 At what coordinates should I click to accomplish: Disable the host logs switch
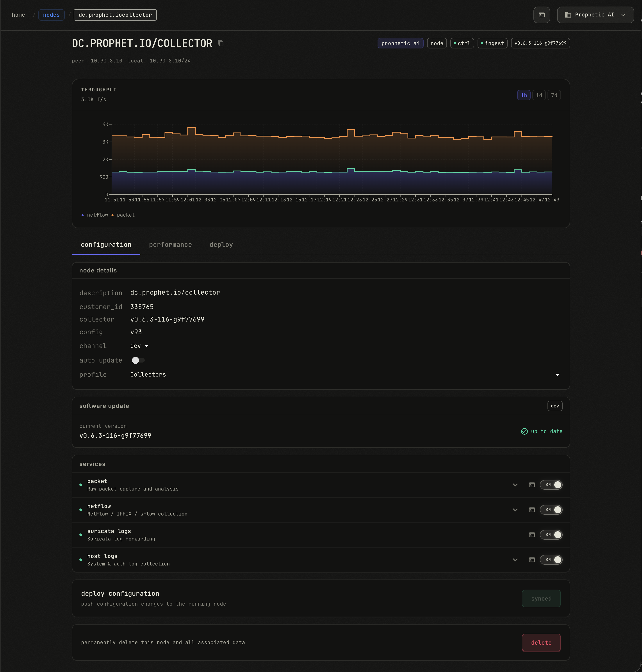click(551, 560)
